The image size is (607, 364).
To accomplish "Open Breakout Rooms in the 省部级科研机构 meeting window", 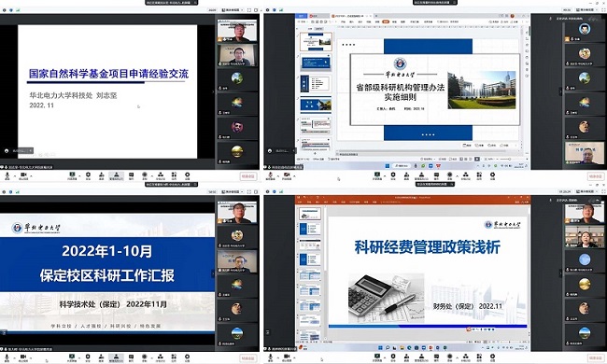I will (466, 176).
